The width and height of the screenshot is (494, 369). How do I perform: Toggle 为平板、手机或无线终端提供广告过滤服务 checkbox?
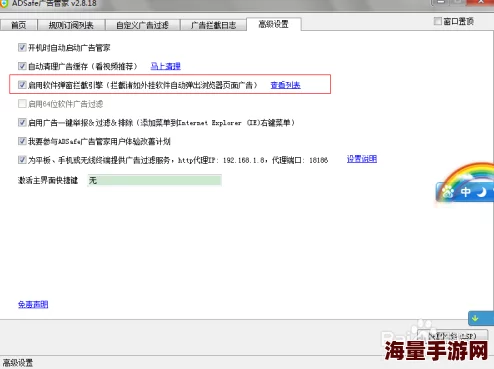click(x=22, y=160)
